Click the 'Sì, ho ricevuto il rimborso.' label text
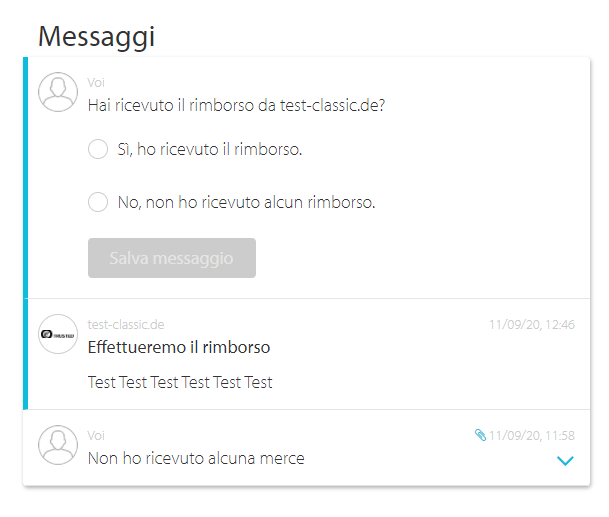This screenshot has height=517, width=609. [x=210, y=150]
